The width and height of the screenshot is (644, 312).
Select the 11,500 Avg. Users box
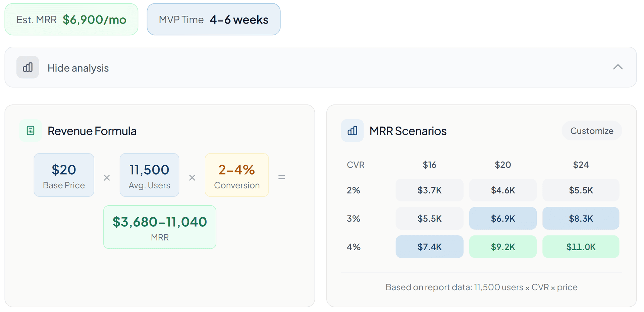(x=149, y=175)
